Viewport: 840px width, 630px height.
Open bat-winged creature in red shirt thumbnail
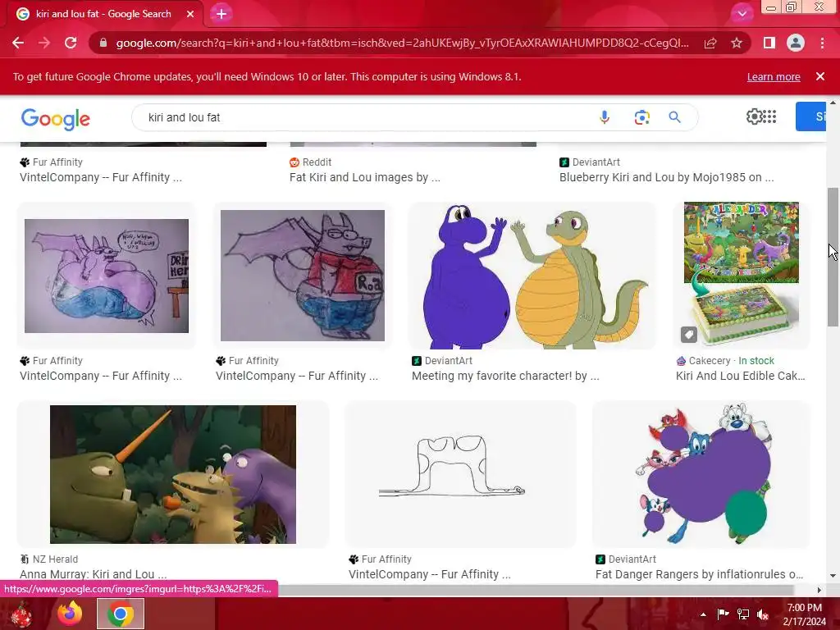pos(303,276)
